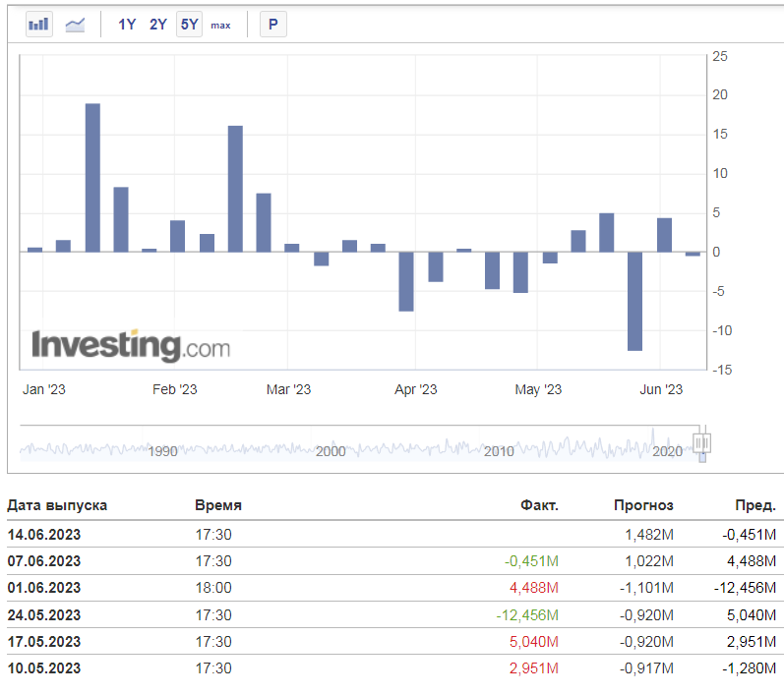
Task: Click 1990 on the navigator timeline
Action: pos(162,451)
